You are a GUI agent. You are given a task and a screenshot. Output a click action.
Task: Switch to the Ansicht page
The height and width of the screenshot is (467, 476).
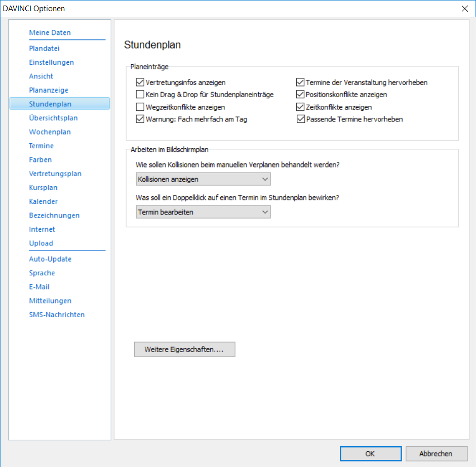pyautogui.click(x=41, y=76)
